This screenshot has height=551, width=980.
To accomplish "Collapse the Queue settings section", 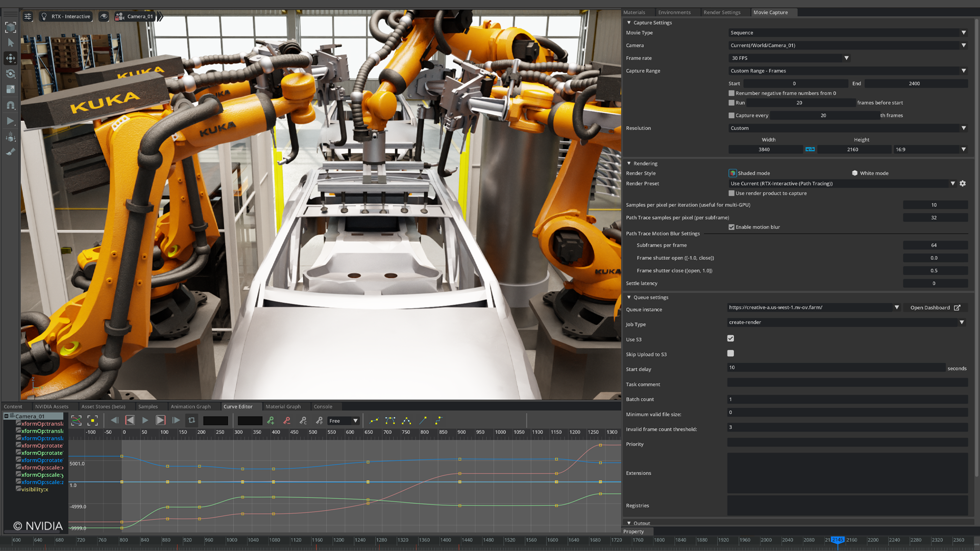I will [x=629, y=297].
